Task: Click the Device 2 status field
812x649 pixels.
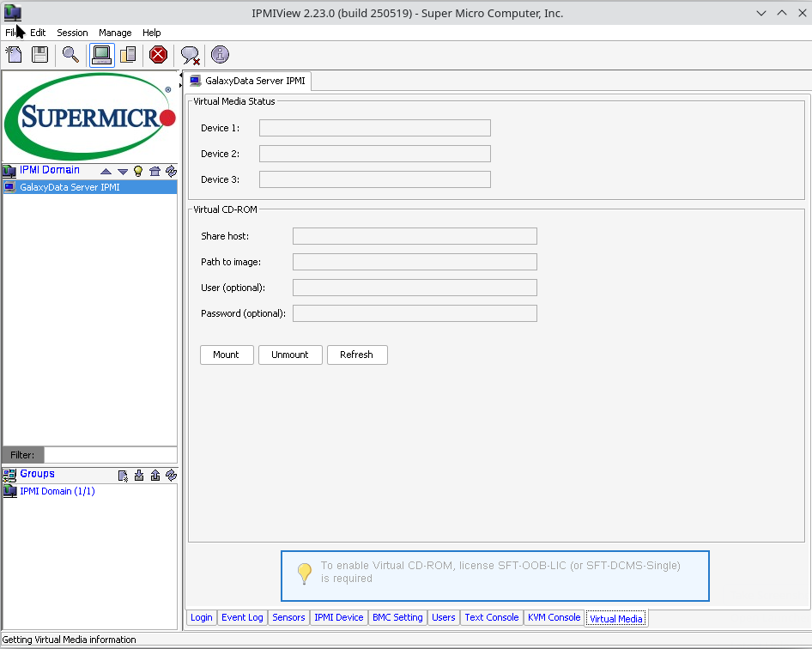Action: pyautogui.click(x=375, y=154)
